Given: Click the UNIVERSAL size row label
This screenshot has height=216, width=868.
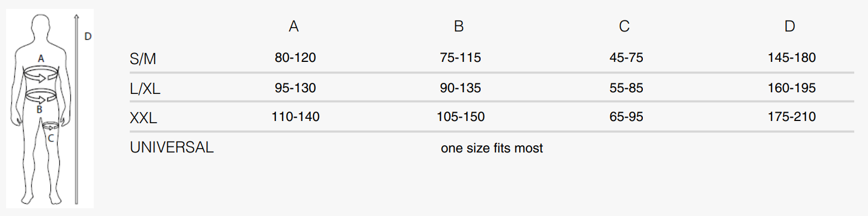Looking at the screenshot, I should [x=172, y=147].
